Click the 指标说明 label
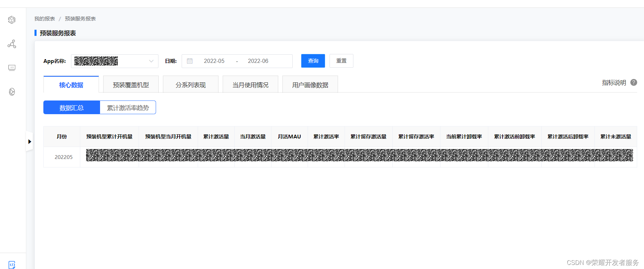 click(614, 82)
